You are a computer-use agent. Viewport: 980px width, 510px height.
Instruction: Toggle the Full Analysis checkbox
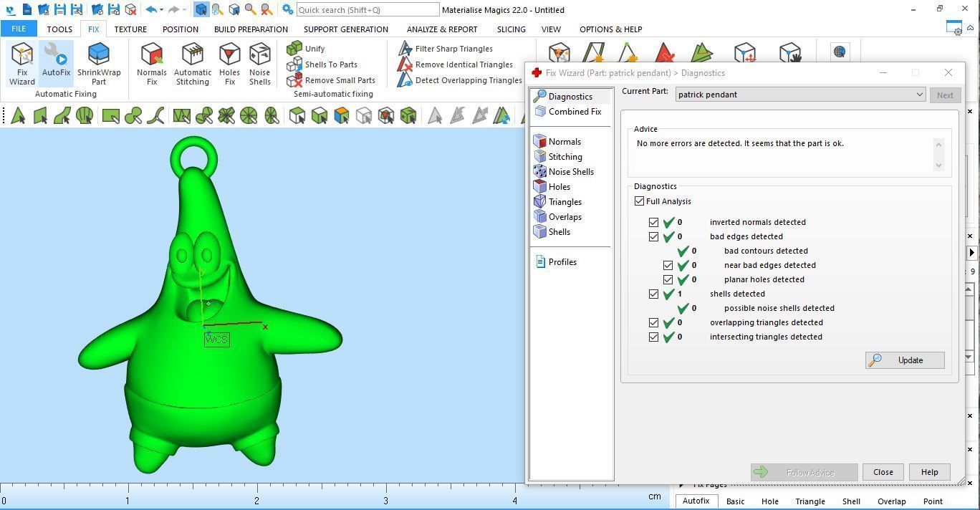[x=639, y=201]
